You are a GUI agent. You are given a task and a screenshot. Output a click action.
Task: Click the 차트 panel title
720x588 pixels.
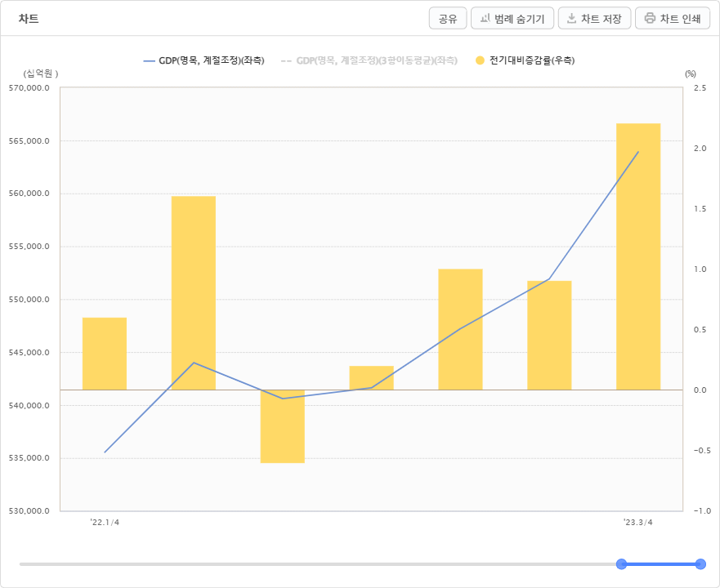point(29,19)
